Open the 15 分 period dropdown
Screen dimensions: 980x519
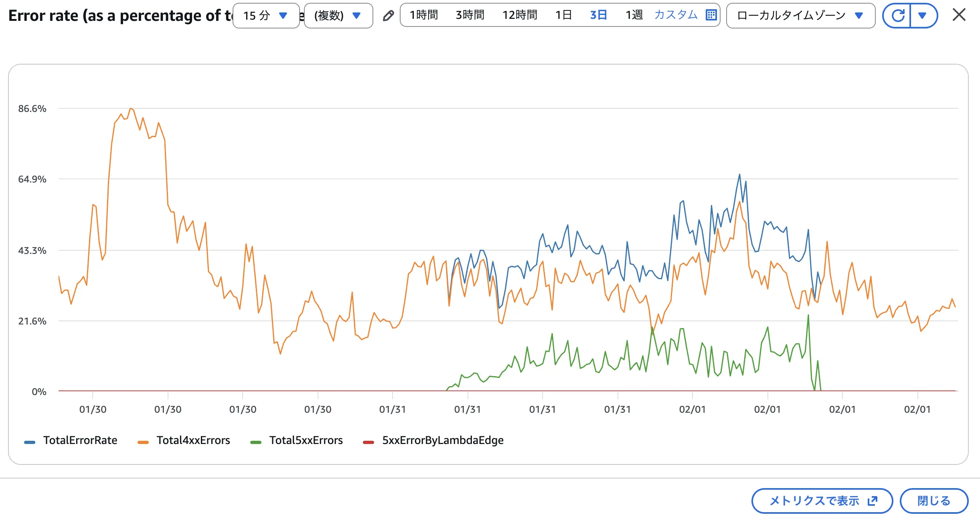(x=266, y=16)
